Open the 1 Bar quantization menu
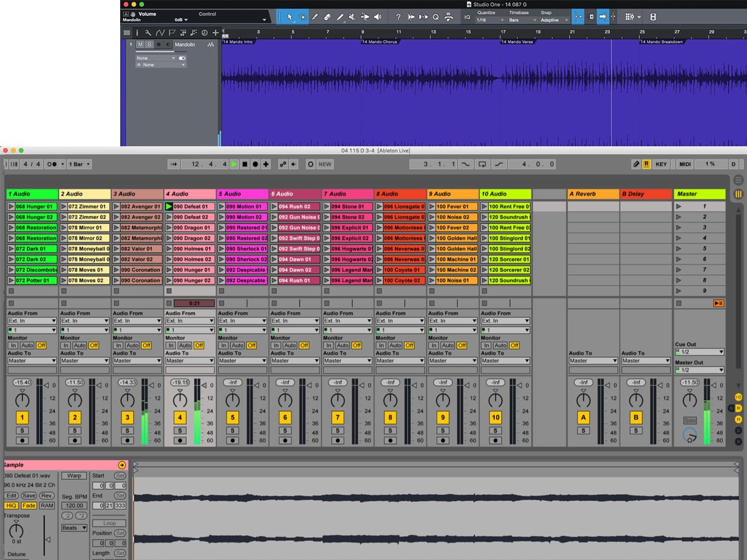Viewport: 747px width, 560px height. pyautogui.click(x=80, y=164)
